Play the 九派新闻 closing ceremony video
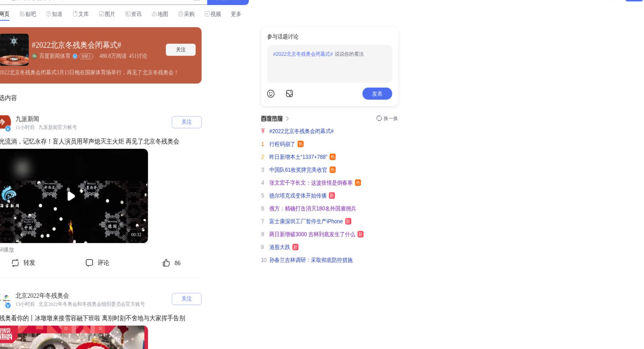Screen dimensions: 644x349 [71, 196]
